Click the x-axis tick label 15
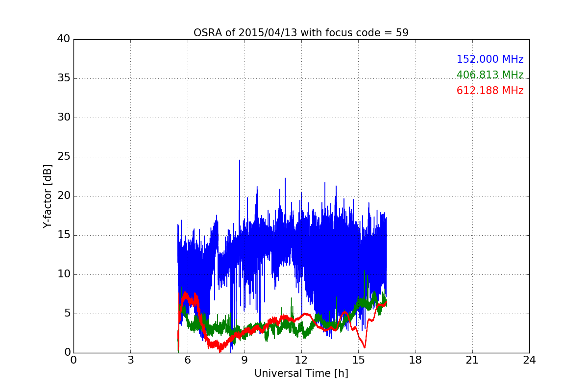Image resolution: width=588 pixels, height=392 pixels. tap(358, 360)
